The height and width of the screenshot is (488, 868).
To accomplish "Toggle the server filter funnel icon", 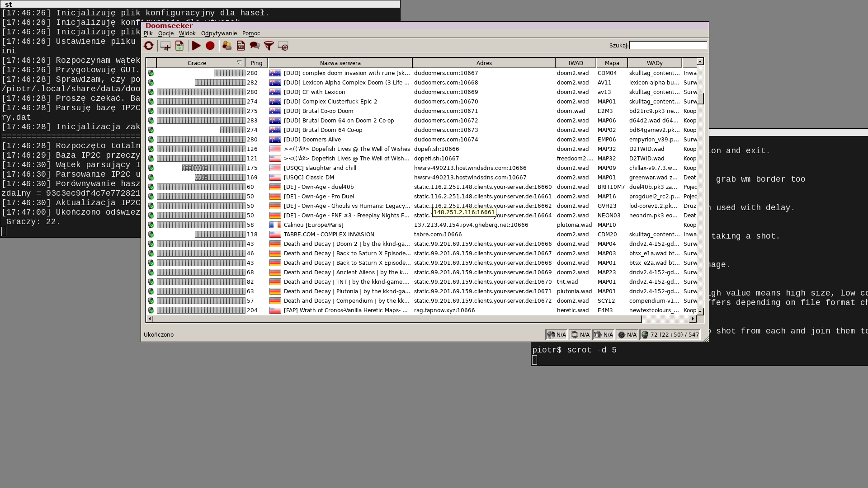I will coord(269,46).
